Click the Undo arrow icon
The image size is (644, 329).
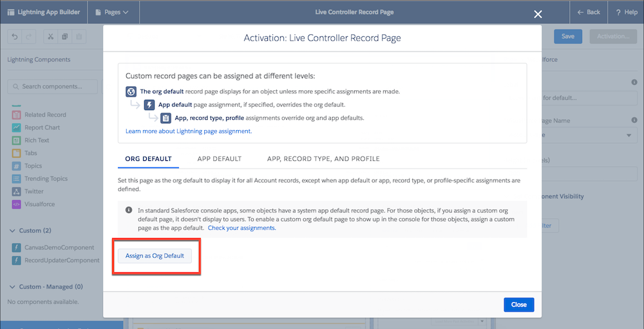[15, 37]
